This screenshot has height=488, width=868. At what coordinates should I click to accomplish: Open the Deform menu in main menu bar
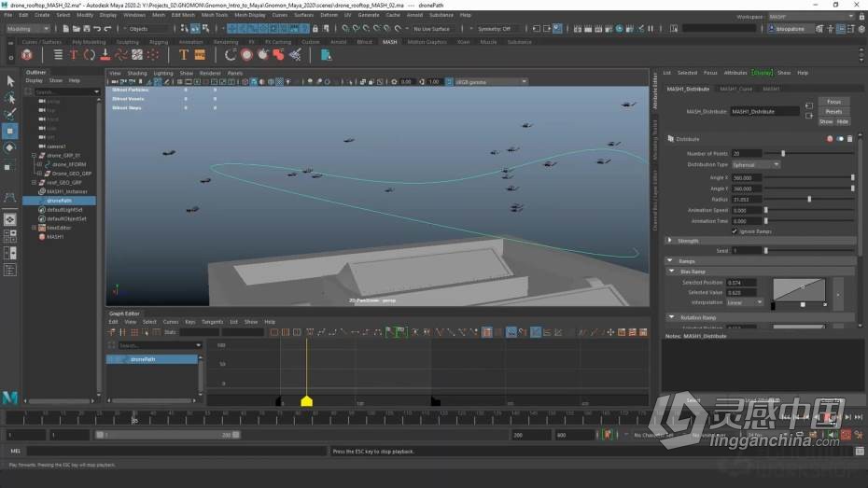(x=329, y=15)
